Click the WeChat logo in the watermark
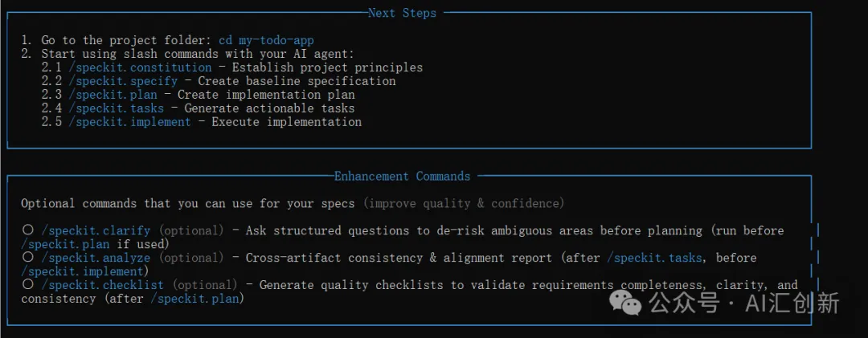The width and height of the screenshot is (868, 338). 626,303
